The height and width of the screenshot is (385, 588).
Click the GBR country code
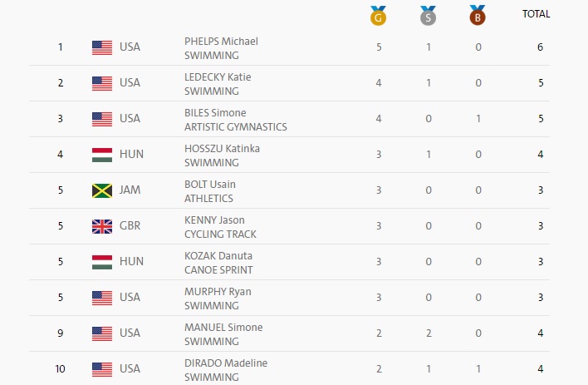130,225
